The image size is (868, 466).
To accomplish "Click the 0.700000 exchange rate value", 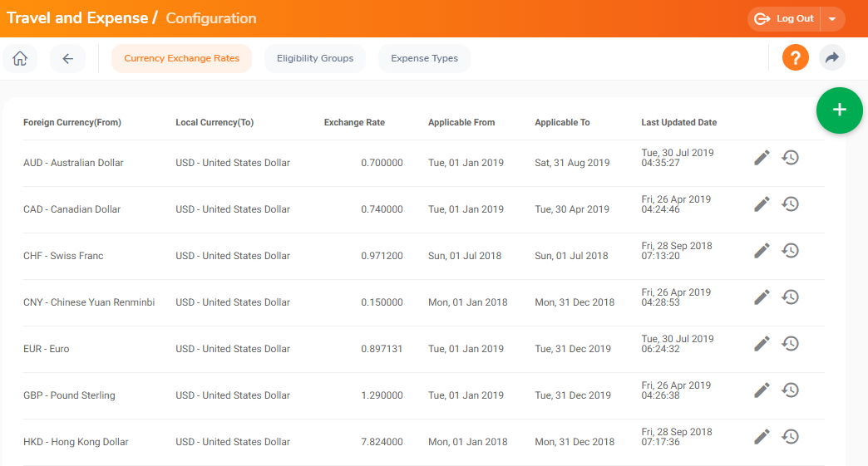I will pyautogui.click(x=382, y=163).
